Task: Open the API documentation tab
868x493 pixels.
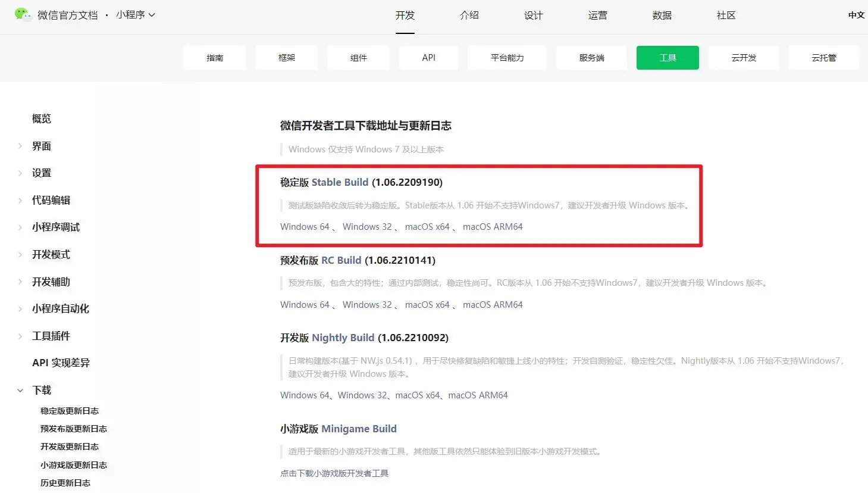Action: tap(428, 57)
